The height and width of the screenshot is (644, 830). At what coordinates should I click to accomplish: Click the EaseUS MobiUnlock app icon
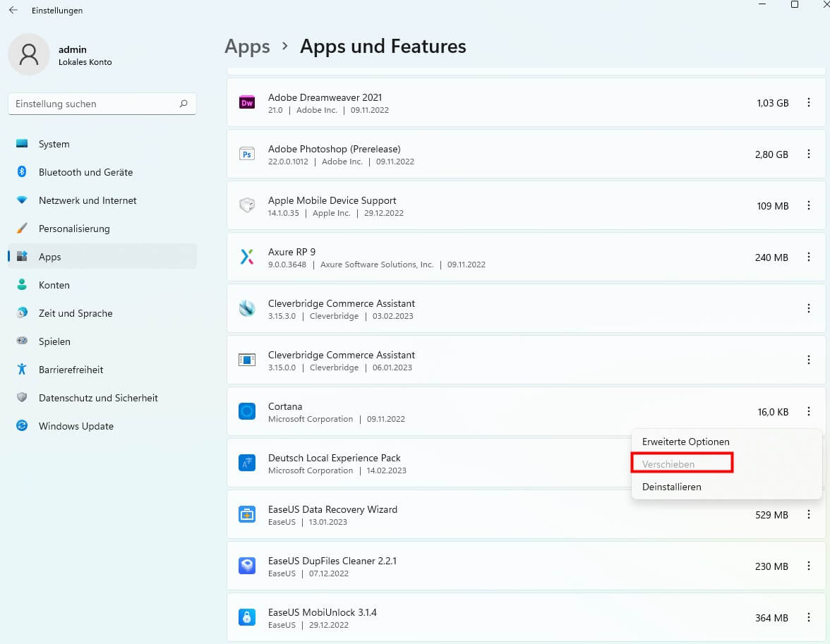246,618
